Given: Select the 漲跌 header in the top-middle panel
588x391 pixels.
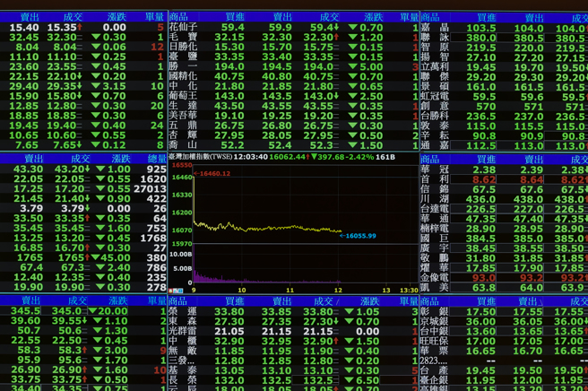Looking at the screenshot, I should click(374, 17).
